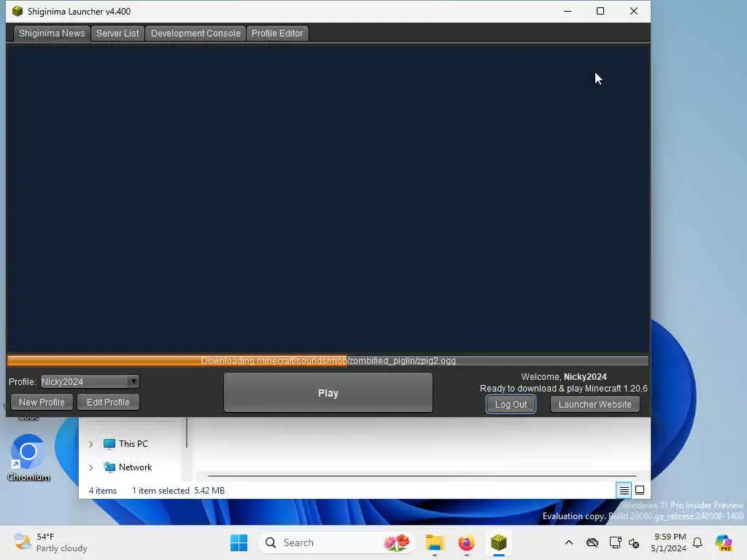Expand Network in File Explorer tree

coord(90,467)
